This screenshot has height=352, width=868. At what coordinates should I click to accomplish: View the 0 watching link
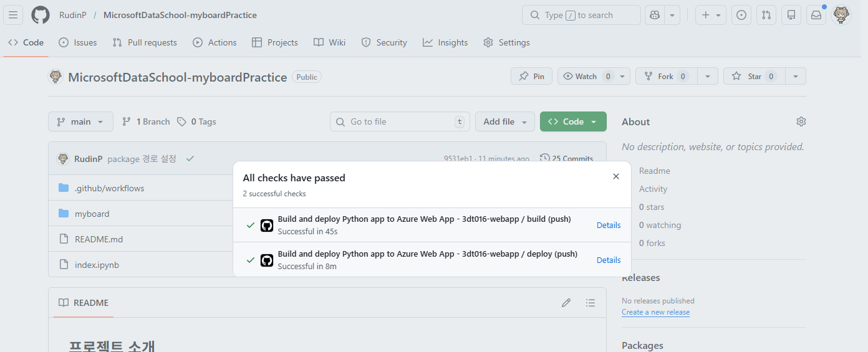click(660, 225)
